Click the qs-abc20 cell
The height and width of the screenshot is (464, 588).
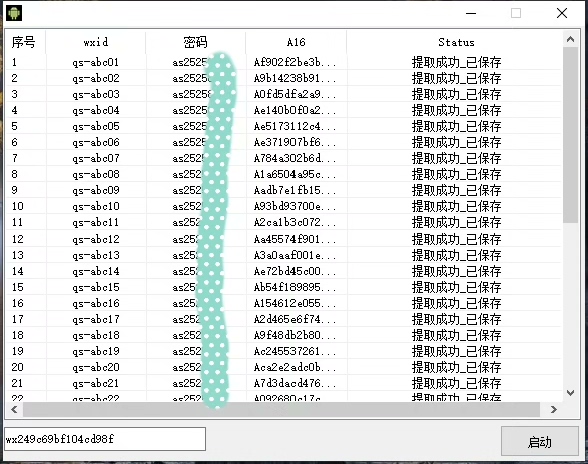point(96,367)
